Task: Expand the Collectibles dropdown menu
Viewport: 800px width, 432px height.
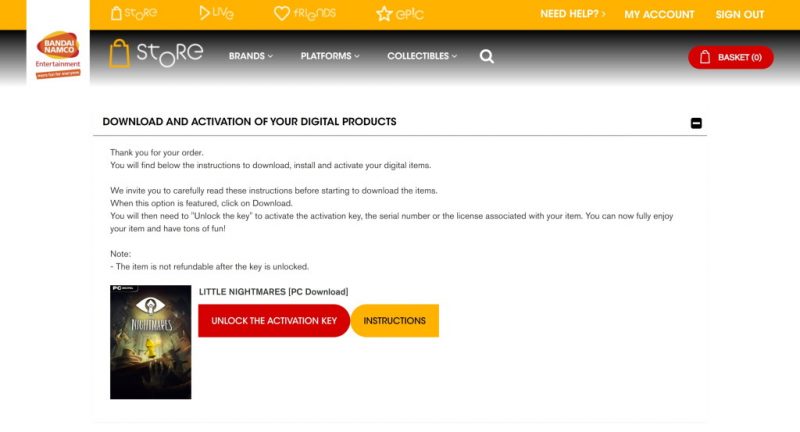Action: tap(422, 56)
